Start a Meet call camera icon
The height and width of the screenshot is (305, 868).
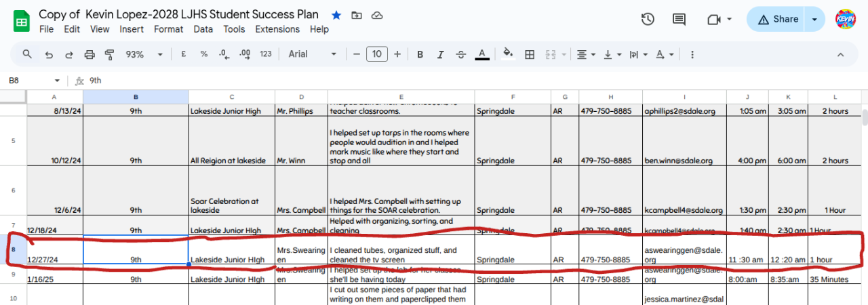click(x=713, y=20)
